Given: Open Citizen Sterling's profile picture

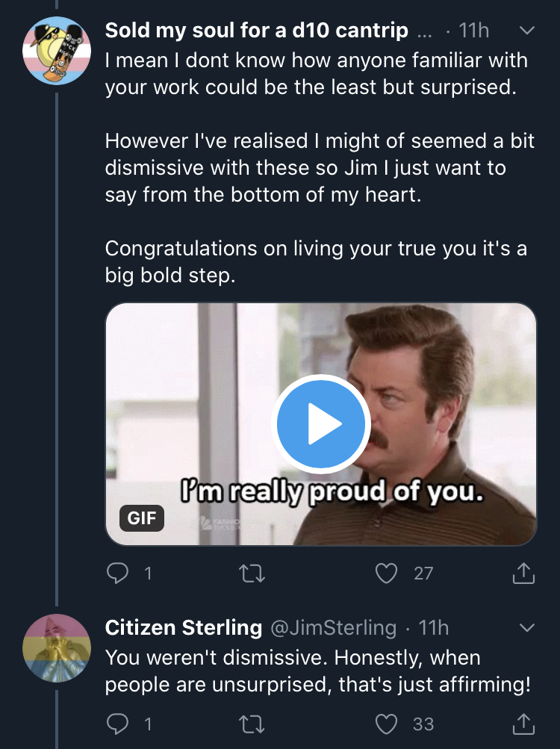Looking at the screenshot, I should coord(57,647).
